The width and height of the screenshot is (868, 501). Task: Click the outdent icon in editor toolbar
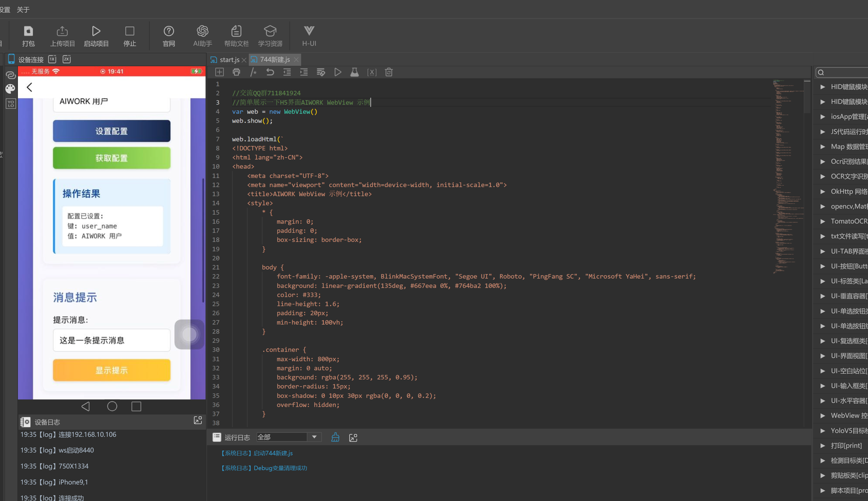(x=287, y=72)
